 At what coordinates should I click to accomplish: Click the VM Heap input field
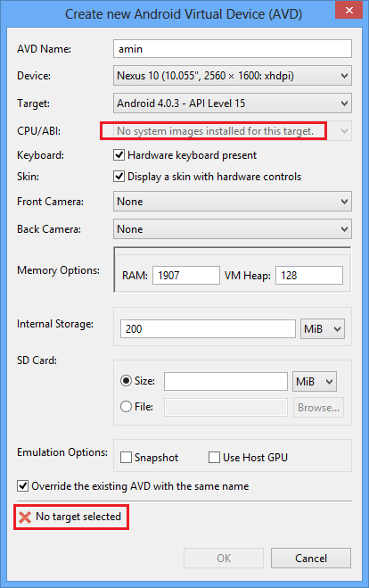(x=309, y=275)
